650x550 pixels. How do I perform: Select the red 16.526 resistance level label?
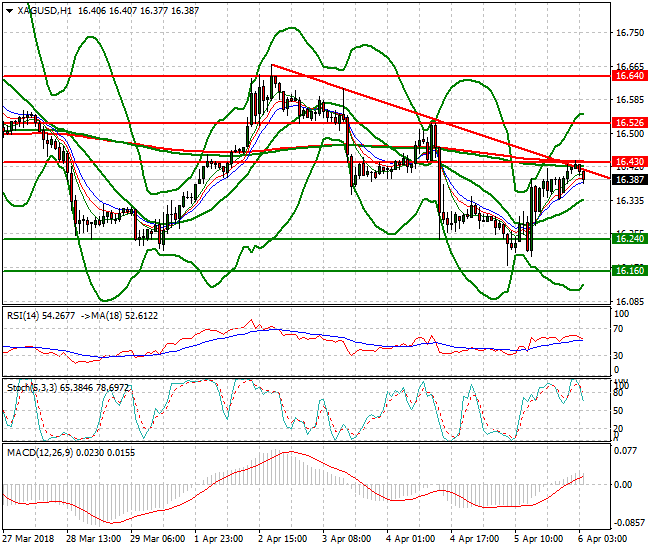628,123
